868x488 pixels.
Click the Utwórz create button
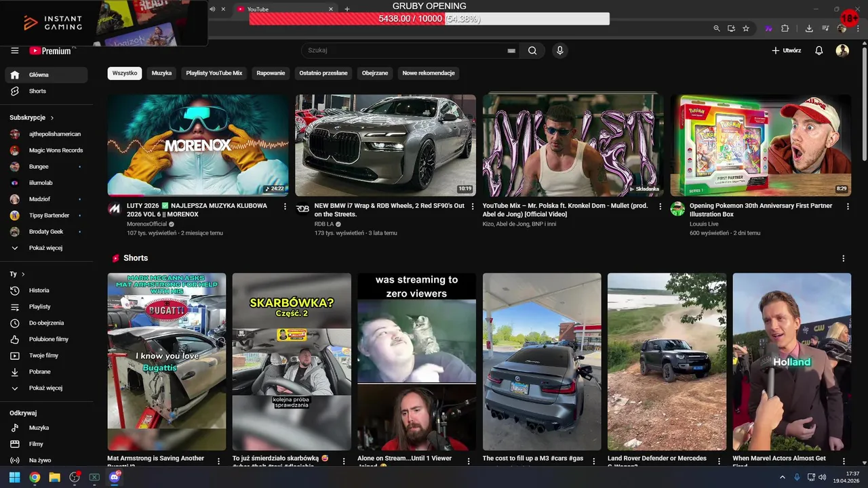[787, 51]
